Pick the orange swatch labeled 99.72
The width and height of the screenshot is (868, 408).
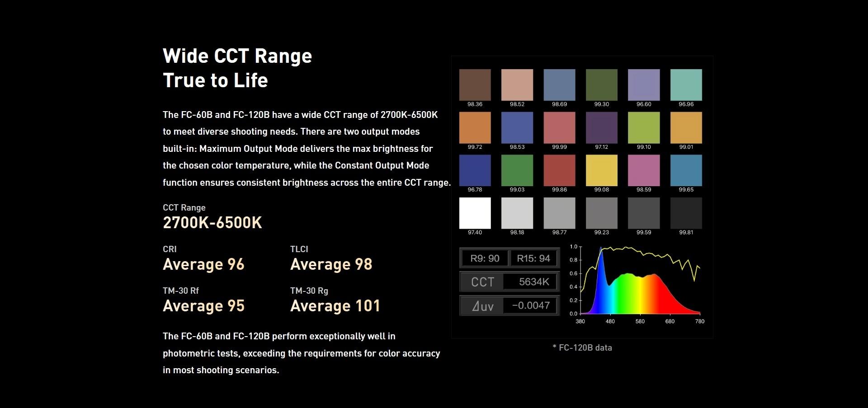pos(475,128)
